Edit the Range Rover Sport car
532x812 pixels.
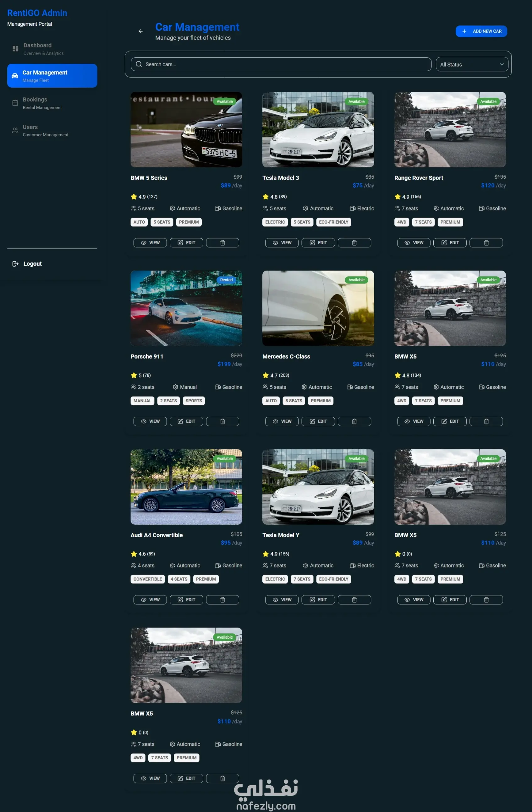click(450, 243)
